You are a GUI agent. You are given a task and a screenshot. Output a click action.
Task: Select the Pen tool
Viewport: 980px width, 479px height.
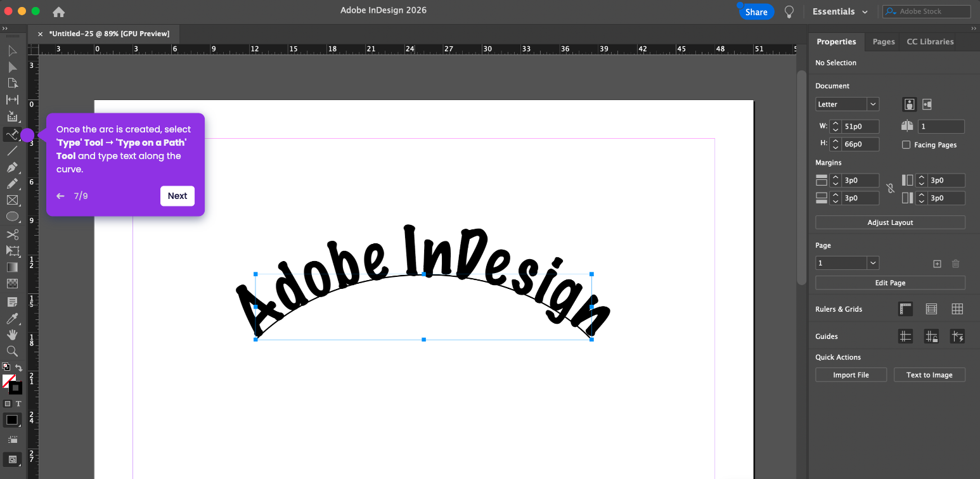[12, 167]
